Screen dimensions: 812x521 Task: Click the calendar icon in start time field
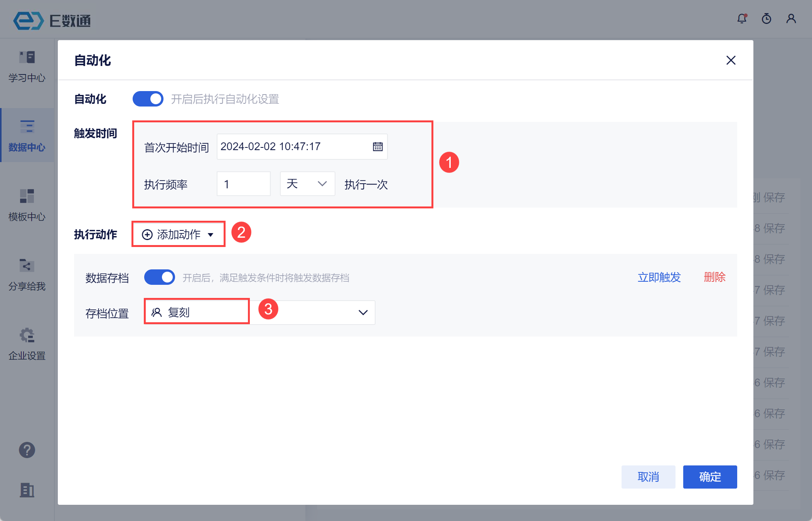pyautogui.click(x=377, y=147)
